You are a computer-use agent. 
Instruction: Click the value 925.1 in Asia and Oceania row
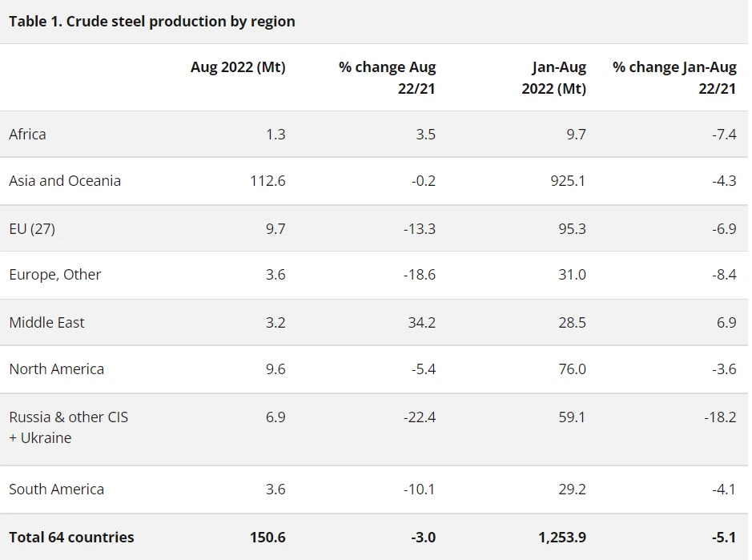568,181
